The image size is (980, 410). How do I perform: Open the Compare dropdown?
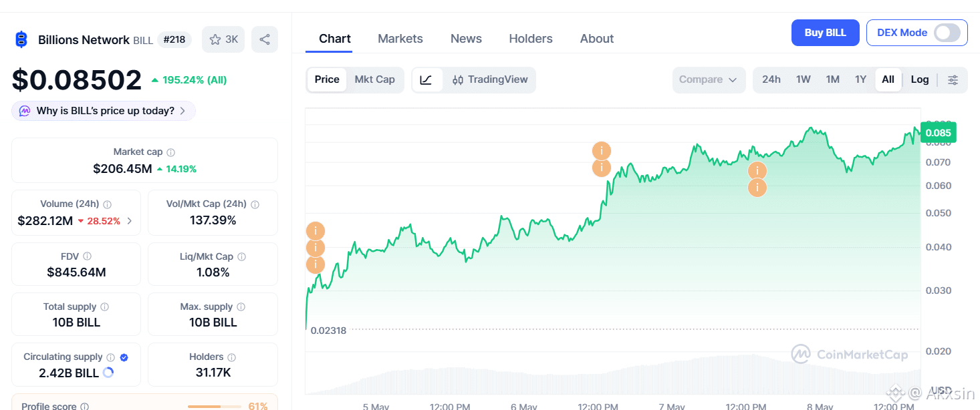[x=709, y=79]
